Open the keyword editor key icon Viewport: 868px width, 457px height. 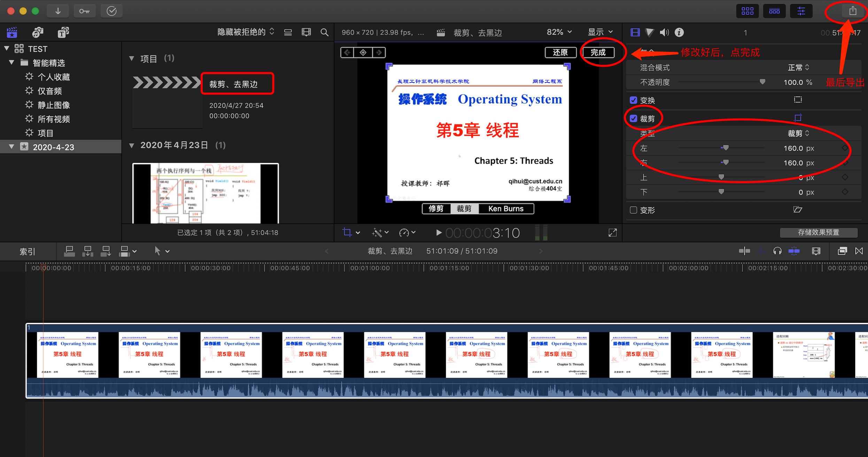(84, 11)
